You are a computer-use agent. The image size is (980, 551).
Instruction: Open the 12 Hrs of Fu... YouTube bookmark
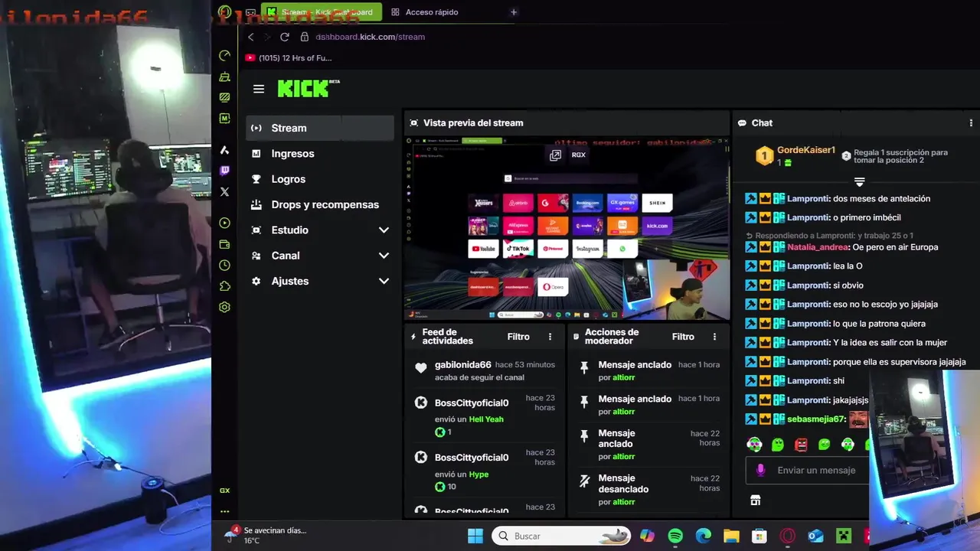click(289, 58)
